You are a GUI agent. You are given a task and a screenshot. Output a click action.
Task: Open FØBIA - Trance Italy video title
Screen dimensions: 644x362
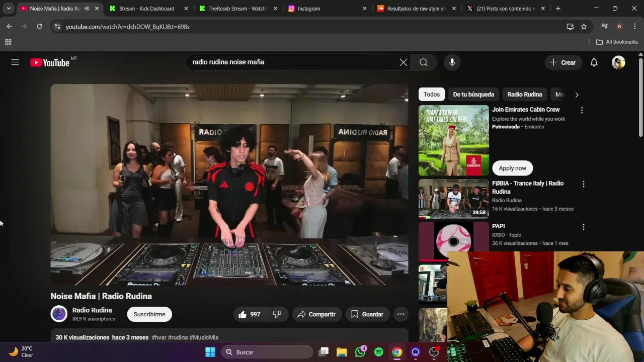point(528,188)
